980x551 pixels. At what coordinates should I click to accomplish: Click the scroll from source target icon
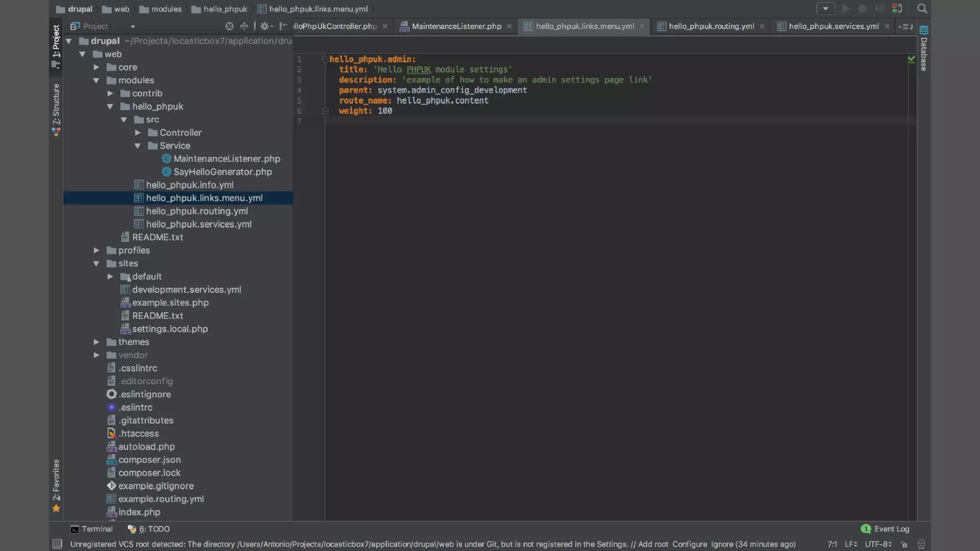229,26
